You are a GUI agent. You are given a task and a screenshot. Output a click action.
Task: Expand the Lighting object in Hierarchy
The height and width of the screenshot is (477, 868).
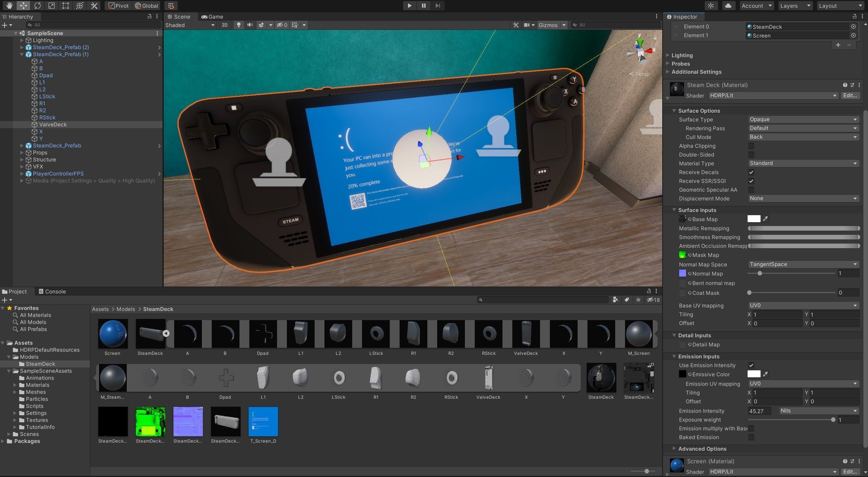pyautogui.click(x=22, y=40)
